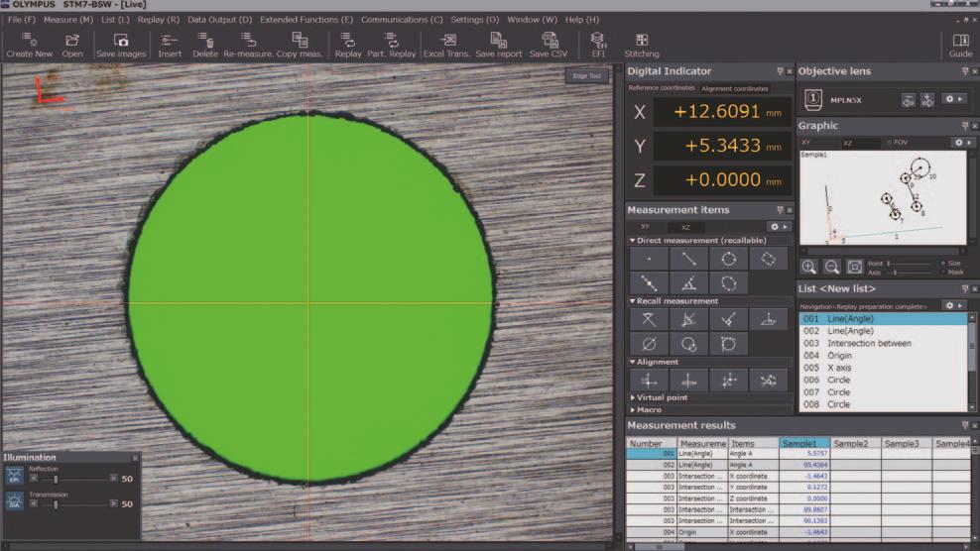980x551 pixels.
Task: Select the Size radio option in Graphic
Action: pyautogui.click(x=942, y=263)
